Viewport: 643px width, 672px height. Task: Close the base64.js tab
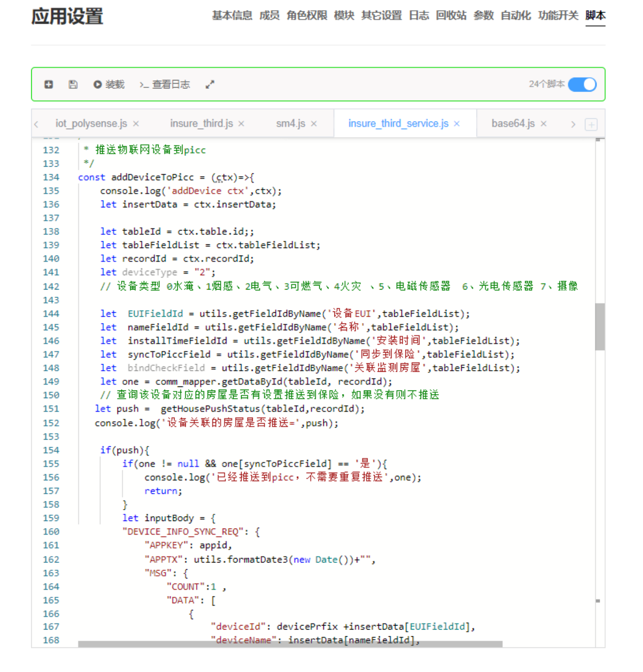[x=543, y=124]
